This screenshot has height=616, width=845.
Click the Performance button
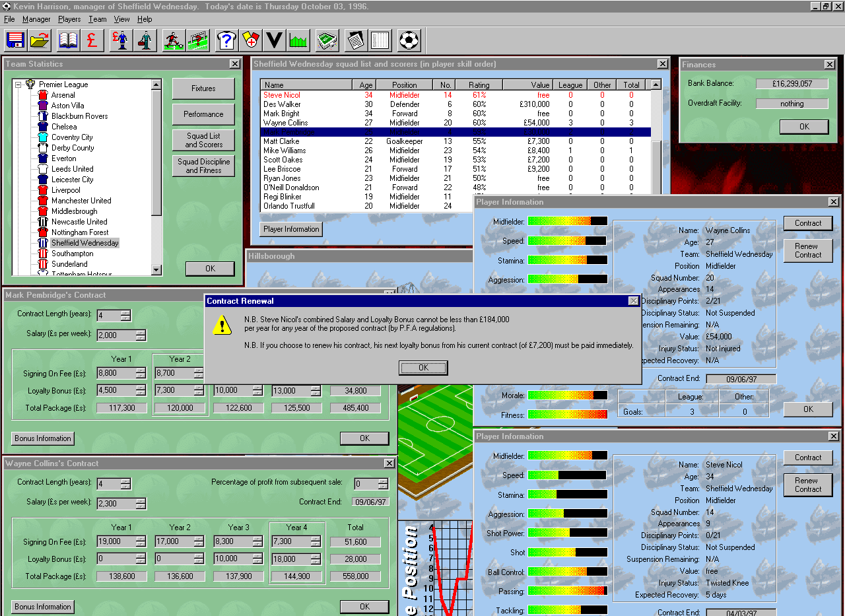pyautogui.click(x=203, y=114)
